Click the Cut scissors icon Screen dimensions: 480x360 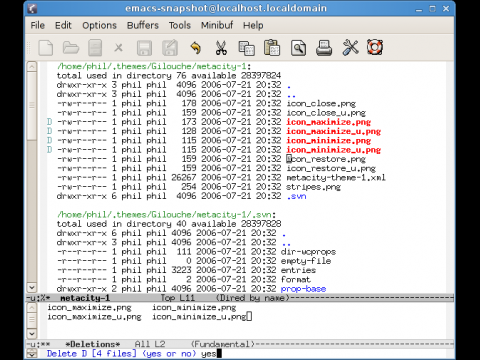[221, 48]
